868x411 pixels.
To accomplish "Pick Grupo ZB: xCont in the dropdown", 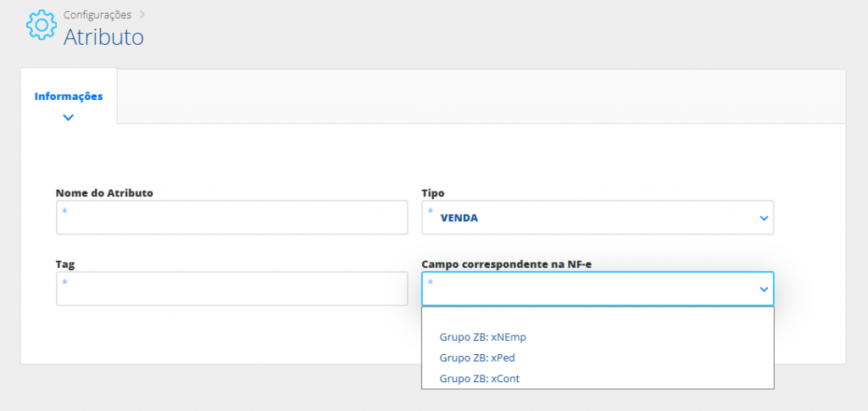I will [x=480, y=379].
